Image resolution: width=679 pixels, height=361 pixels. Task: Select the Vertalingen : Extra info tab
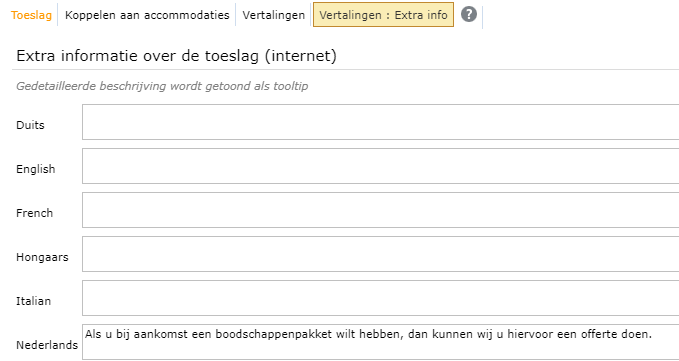[383, 15]
